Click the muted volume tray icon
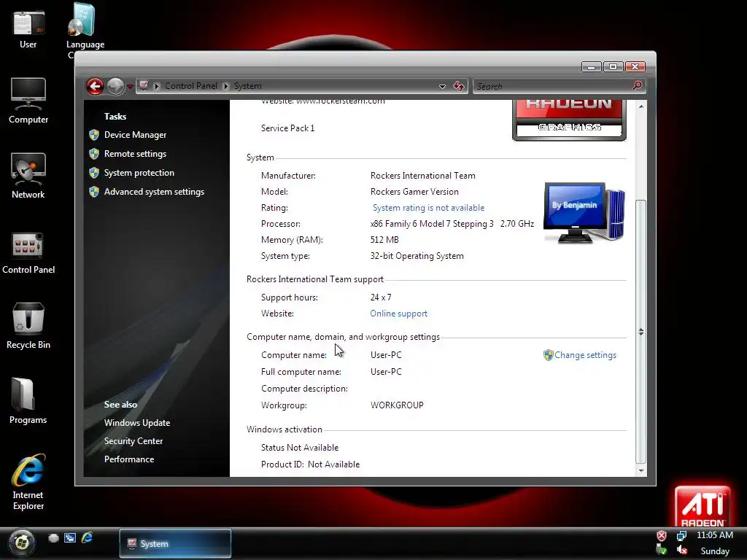Viewport: 747px width, 560px height. pos(682,551)
